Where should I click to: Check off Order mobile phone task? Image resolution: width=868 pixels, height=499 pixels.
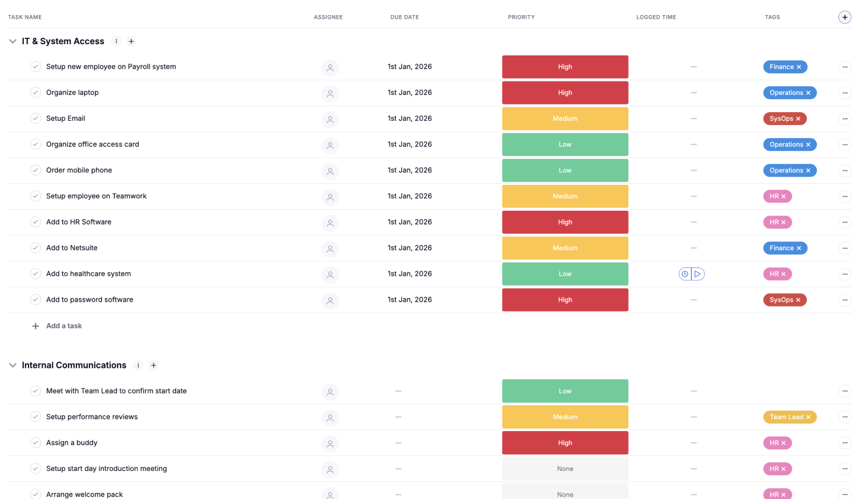pyautogui.click(x=36, y=170)
